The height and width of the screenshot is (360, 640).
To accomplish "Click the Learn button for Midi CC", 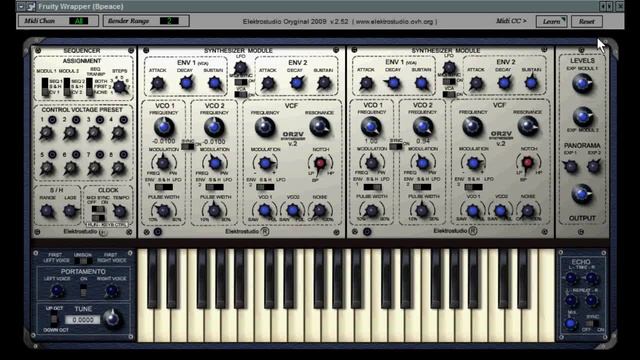I will 551,21.
